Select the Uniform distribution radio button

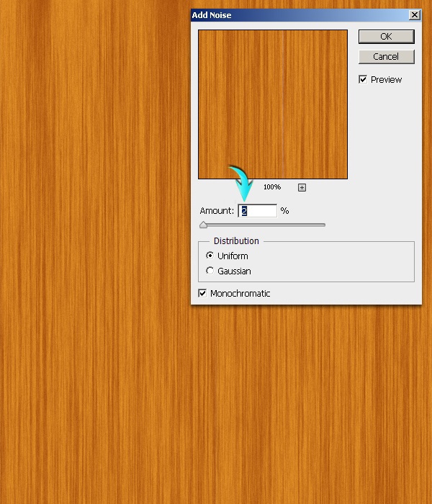click(210, 256)
